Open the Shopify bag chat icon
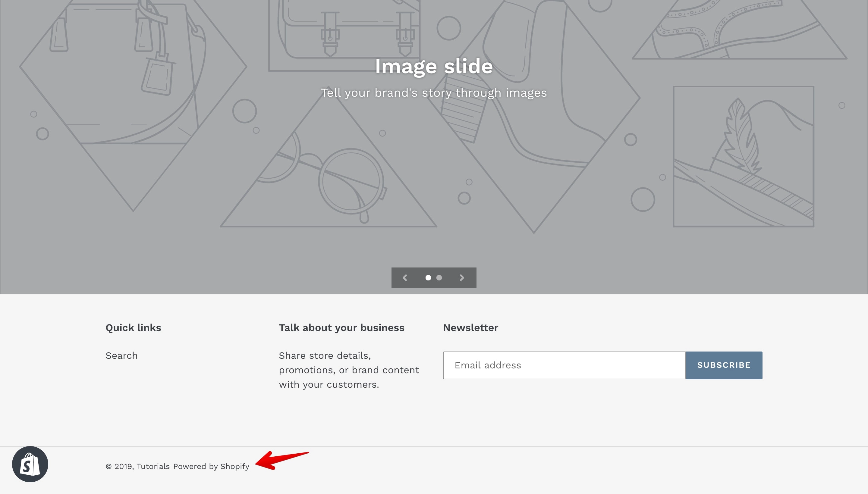The image size is (868, 494). click(x=30, y=464)
